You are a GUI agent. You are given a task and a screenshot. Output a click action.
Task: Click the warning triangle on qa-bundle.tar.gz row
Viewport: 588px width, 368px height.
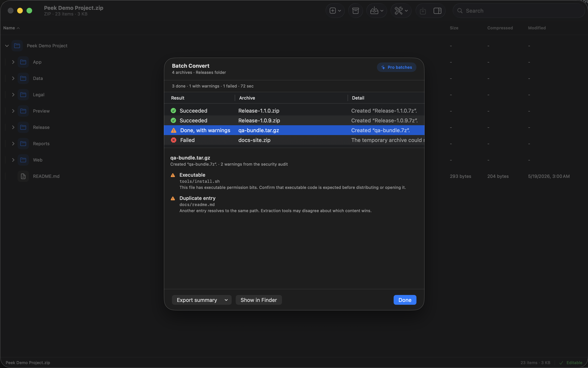(x=173, y=130)
